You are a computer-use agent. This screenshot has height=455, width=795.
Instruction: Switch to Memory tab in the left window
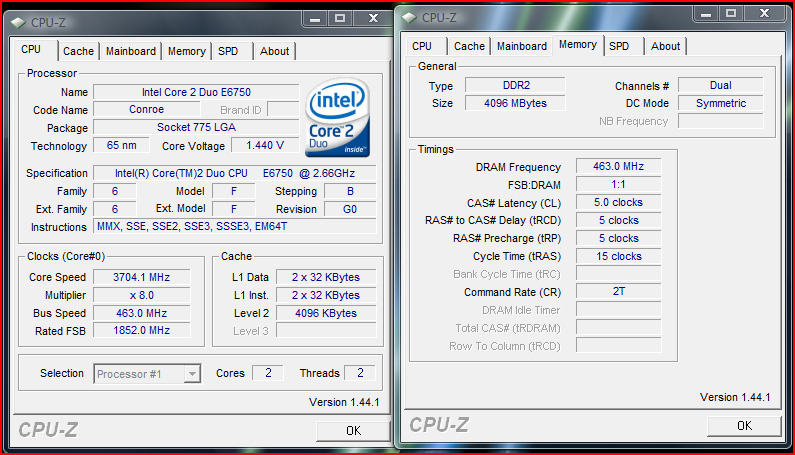click(187, 51)
